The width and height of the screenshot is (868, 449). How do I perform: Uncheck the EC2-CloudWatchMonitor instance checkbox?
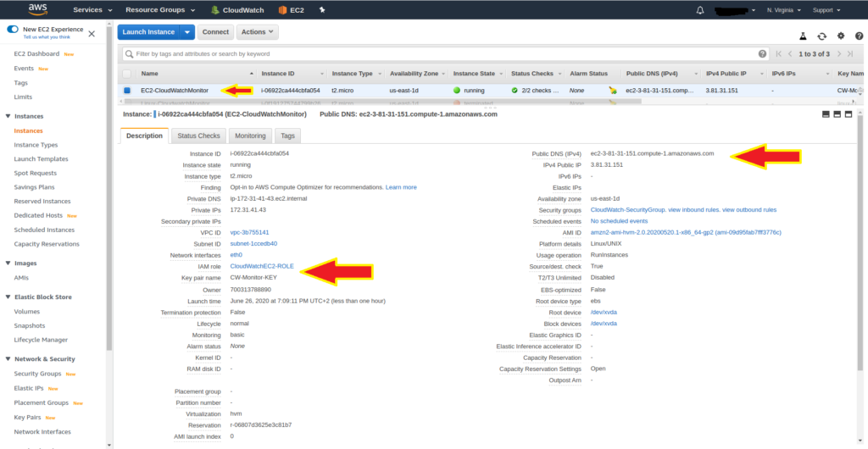point(127,90)
